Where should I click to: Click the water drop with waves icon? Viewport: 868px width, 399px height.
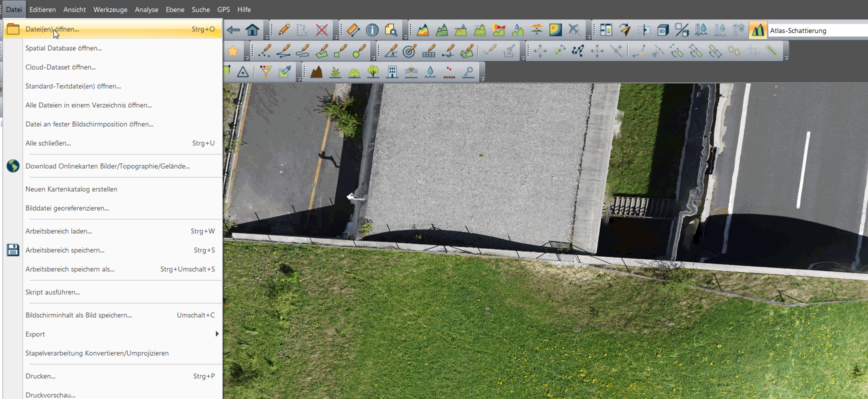(x=430, y=72)
